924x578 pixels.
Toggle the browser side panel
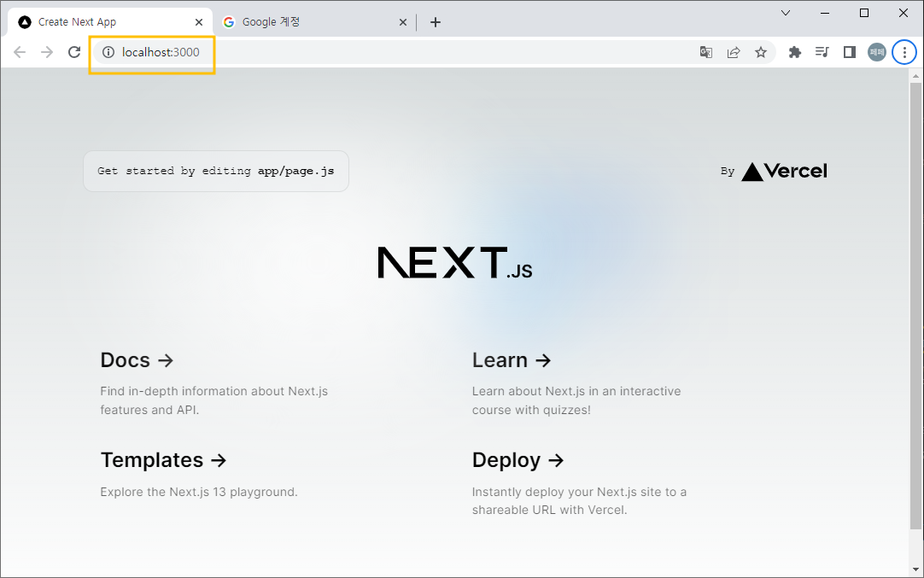coord(849,52)
